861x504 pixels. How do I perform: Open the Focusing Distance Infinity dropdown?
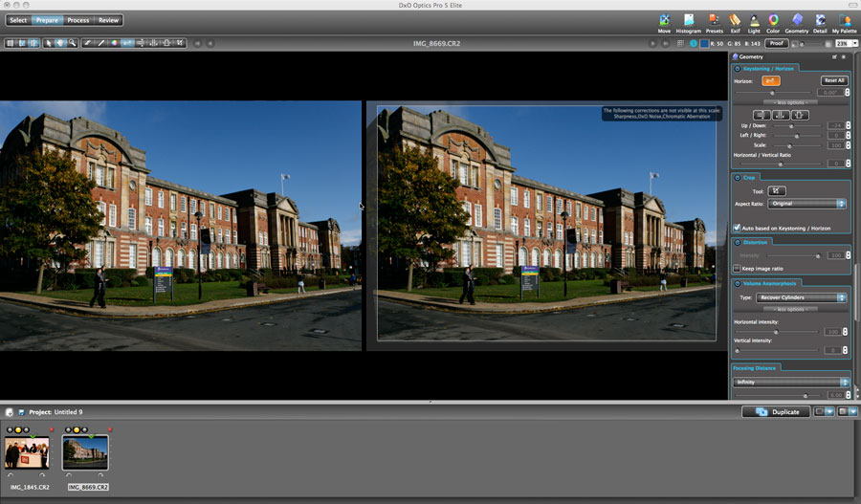click(790, 383)
